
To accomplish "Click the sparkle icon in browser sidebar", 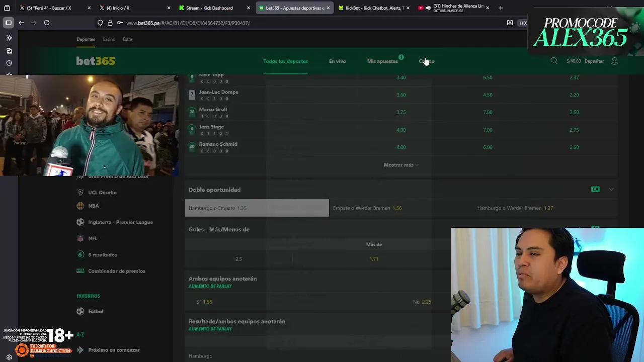I will 9,38.
